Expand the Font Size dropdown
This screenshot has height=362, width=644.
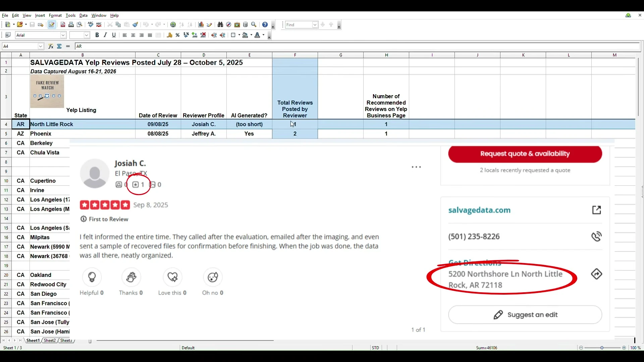(87, 35)
